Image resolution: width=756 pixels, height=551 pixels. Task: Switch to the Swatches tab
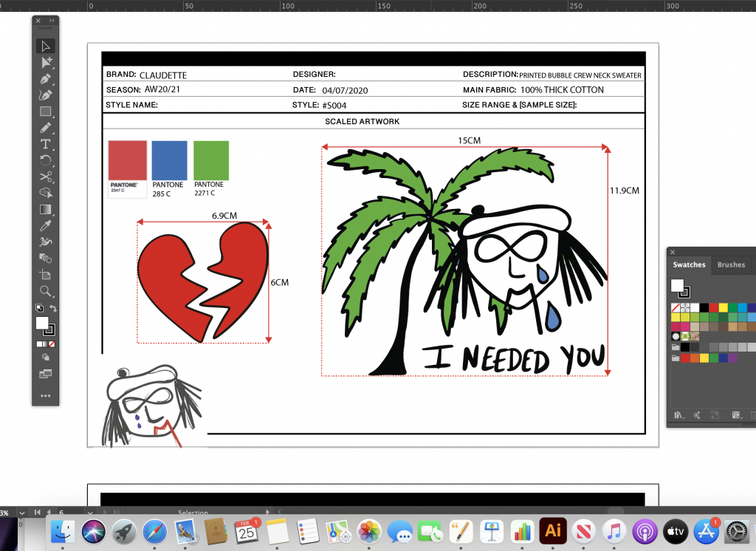pos(689,264)
